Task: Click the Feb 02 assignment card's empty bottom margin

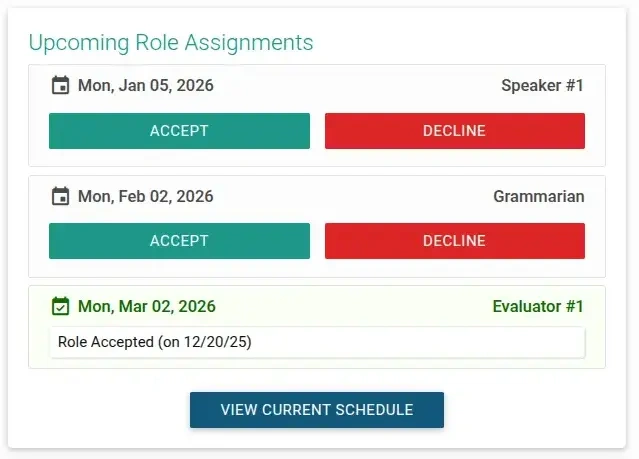Action: pos(317,268)
